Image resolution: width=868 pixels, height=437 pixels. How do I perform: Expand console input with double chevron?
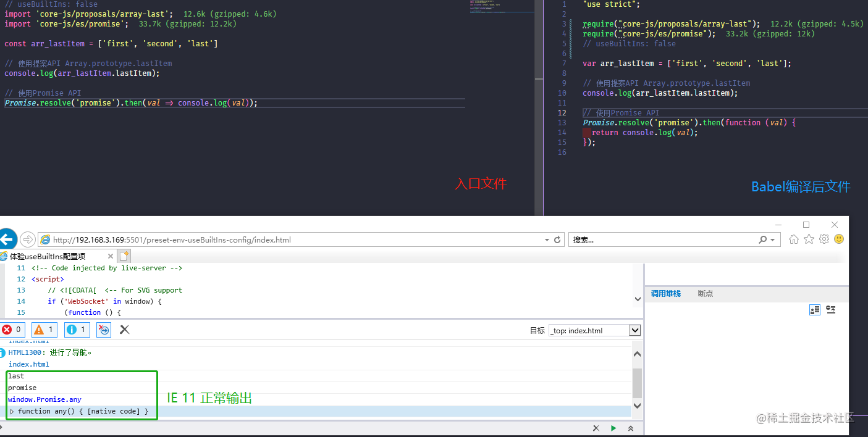point(631,428)
